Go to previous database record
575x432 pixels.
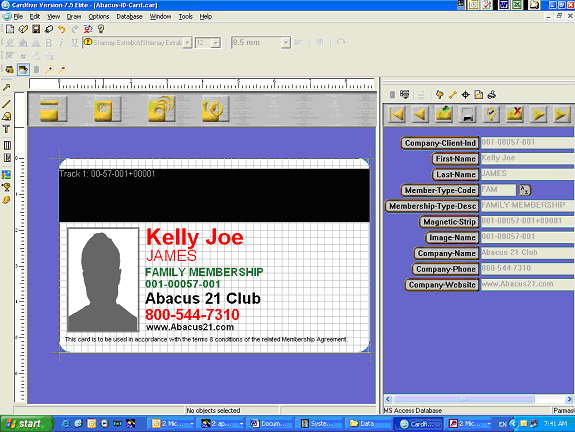pos(420,114)
